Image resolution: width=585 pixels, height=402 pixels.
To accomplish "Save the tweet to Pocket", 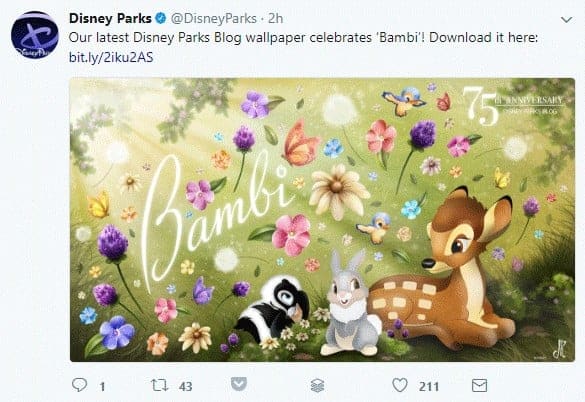I will pos(239,384).
